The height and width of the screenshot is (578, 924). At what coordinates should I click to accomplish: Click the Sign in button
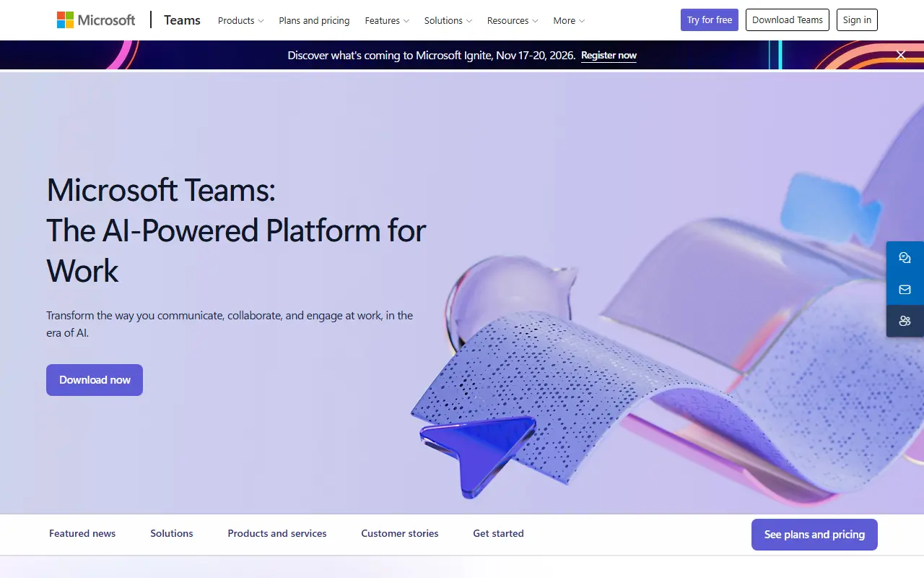click(x=857, y=20)
